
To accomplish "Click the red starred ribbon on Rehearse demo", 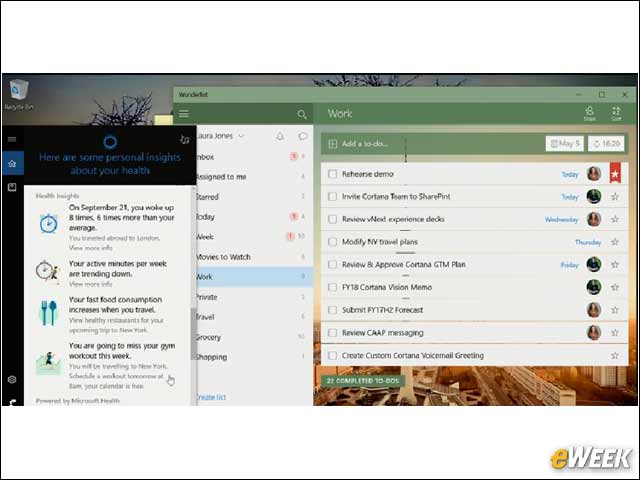I will coord(615,173).
